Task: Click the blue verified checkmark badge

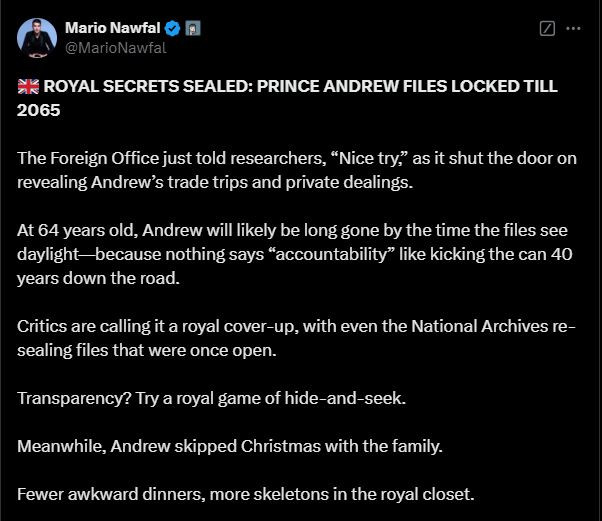Action: tap(172, 28)
